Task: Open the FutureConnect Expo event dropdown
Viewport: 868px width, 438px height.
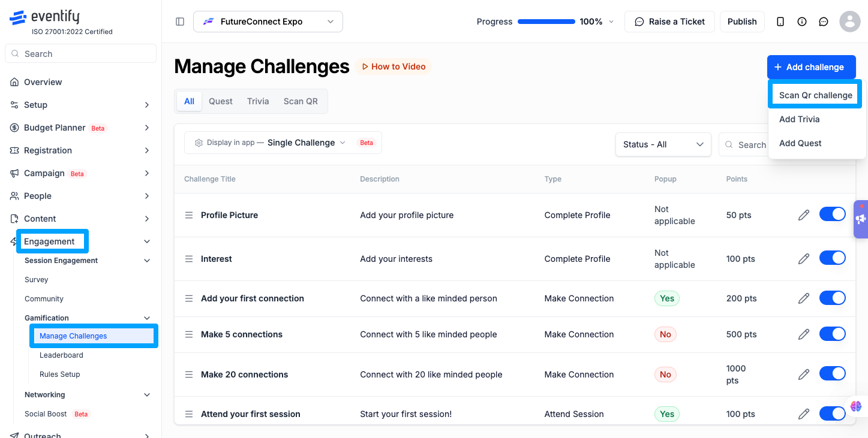Action: click(x=268, y=22)
